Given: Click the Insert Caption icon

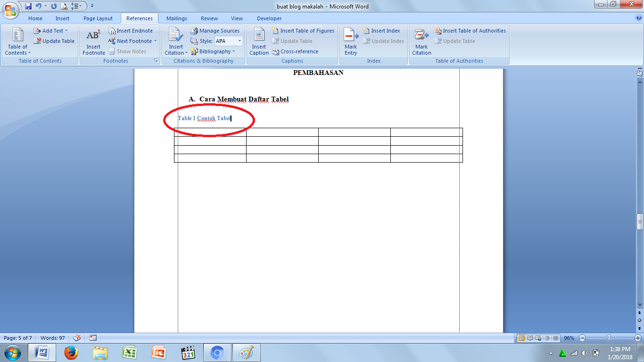Looking at the screenshot, I should click(258, 42).
